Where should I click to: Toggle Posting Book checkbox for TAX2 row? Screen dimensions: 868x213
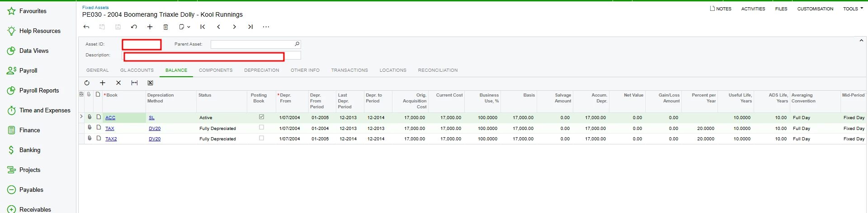(x=261, y=138)
